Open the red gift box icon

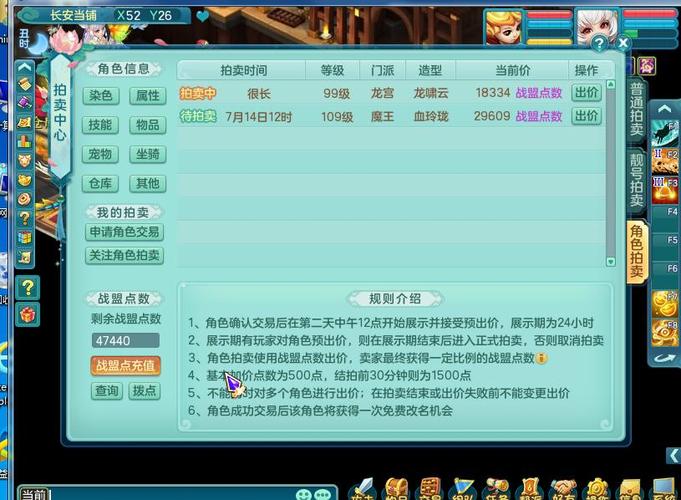27,314
